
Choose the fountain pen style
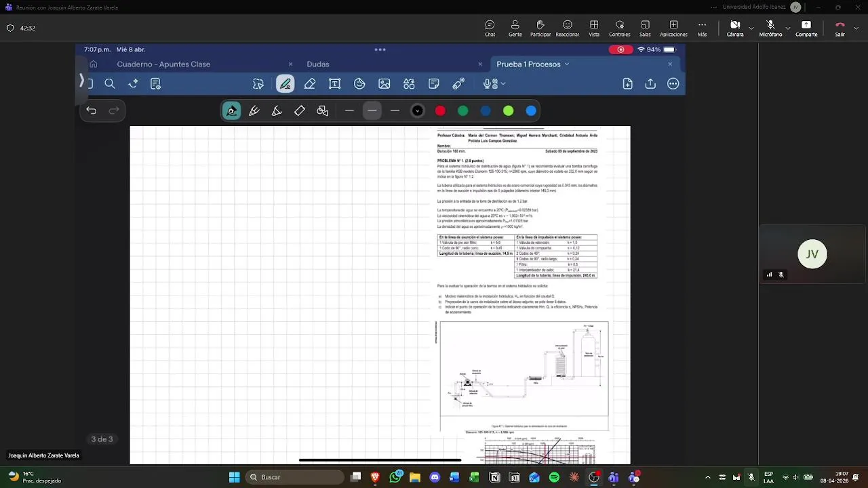click(x=232, y=110)
